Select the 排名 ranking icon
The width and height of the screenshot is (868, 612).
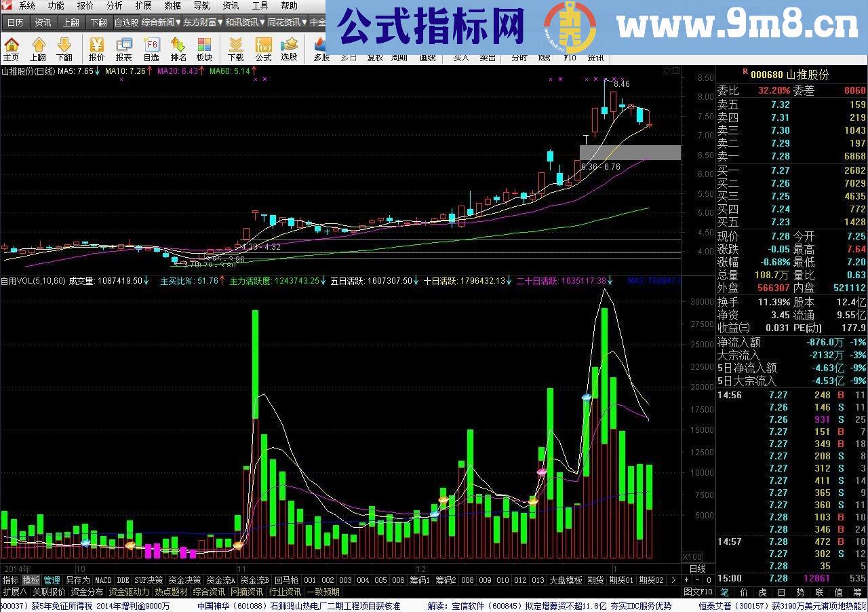(178, 47)
